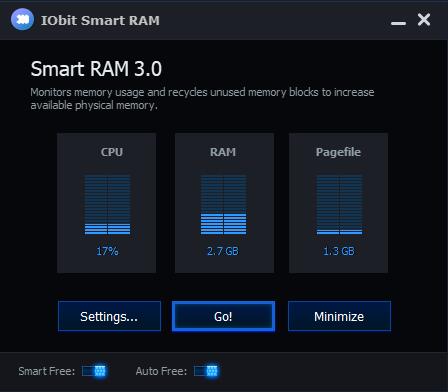The image size is (448, 392).
Task: Click the Pagefile panel heading
Action: 338,152
